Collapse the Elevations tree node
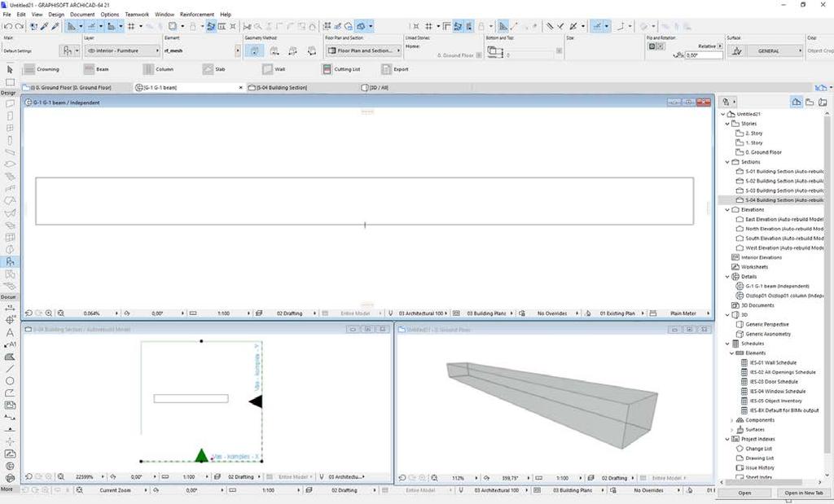This screenshot has width=834, height=504. click(x=727, y=210)
